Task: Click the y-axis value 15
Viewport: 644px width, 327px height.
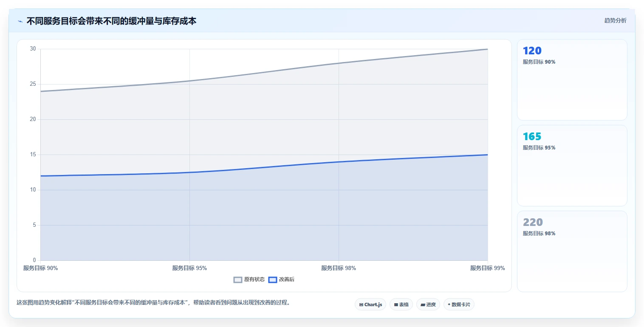Action: (x=33, y=155)
